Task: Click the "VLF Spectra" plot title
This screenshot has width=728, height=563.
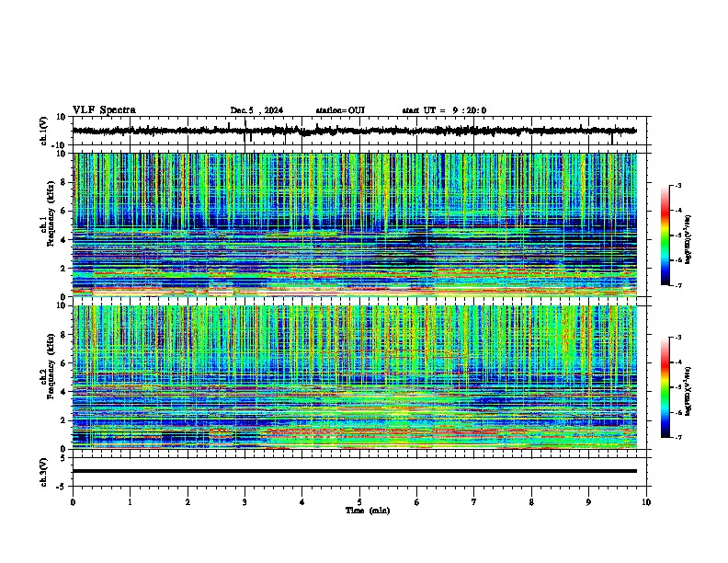Action: (104, 110)
